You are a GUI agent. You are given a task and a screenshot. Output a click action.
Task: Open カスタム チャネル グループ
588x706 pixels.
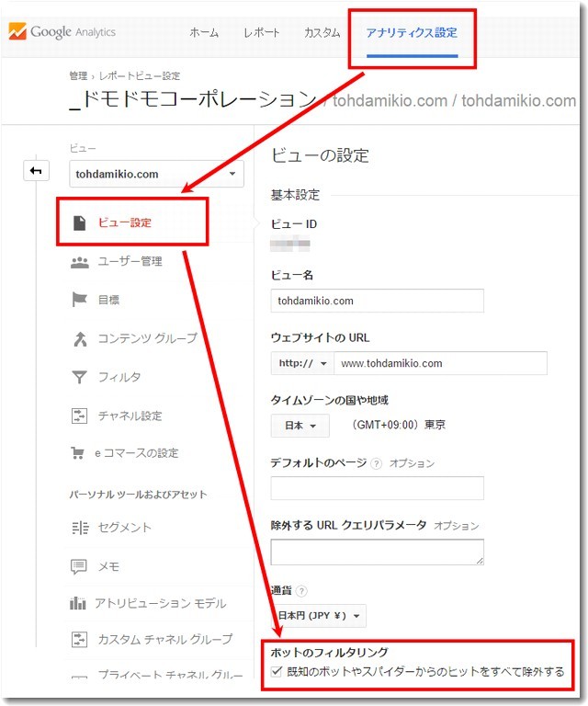point(165,640)
